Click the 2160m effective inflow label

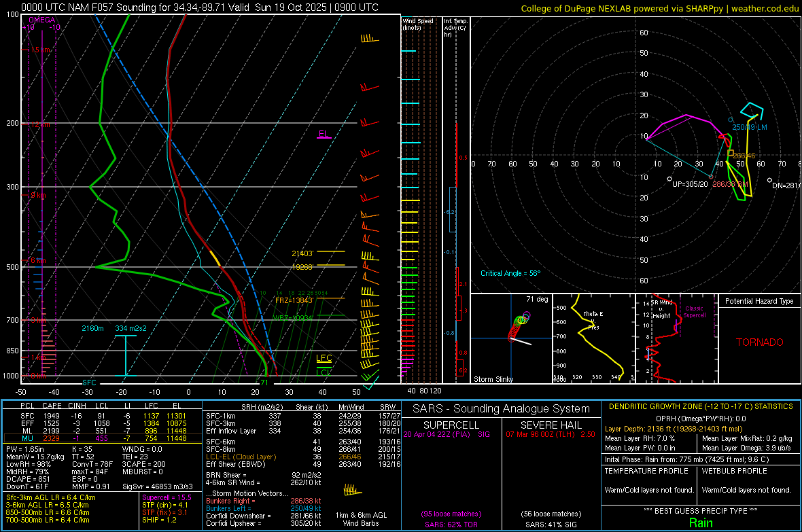pyautogui.click(x=92, y=328)
